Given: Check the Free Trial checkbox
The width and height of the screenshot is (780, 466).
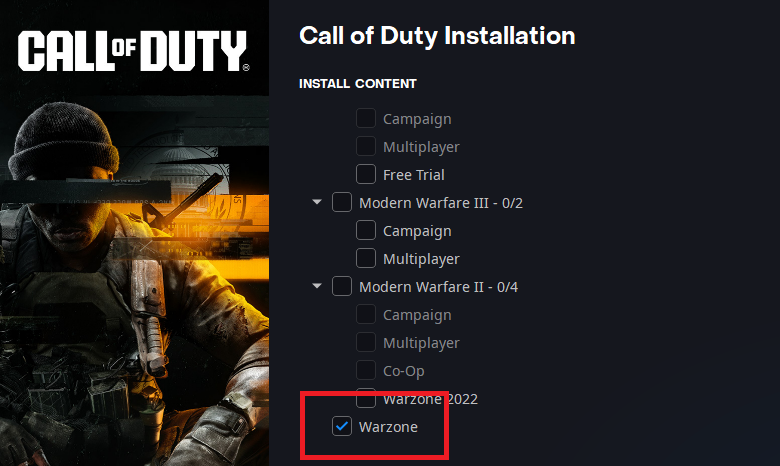Looking at the screenshot, I should tap(366, 174).
